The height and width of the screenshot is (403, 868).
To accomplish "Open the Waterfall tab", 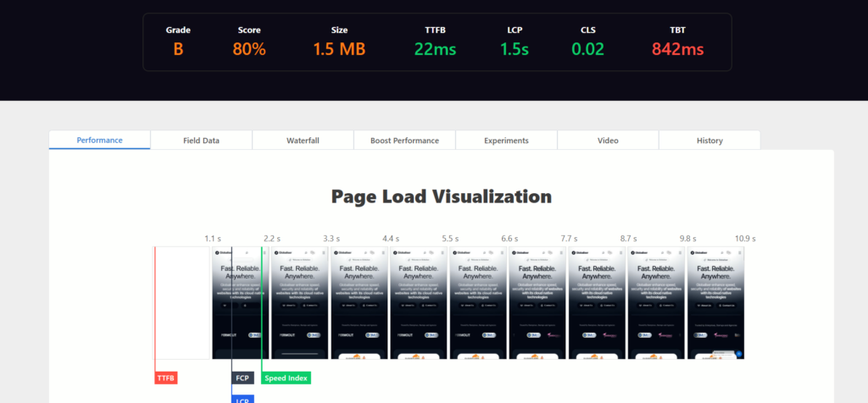I will click(303, 141).
